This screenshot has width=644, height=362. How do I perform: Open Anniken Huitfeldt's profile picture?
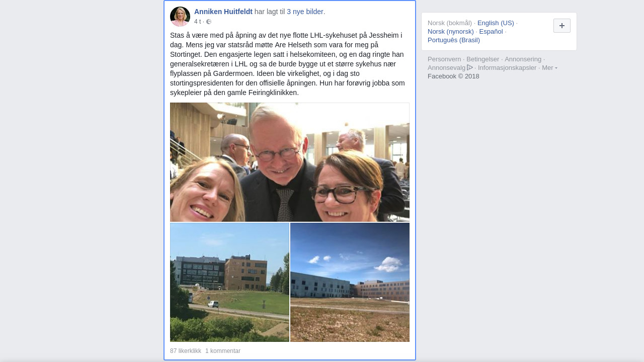(180, 17)
